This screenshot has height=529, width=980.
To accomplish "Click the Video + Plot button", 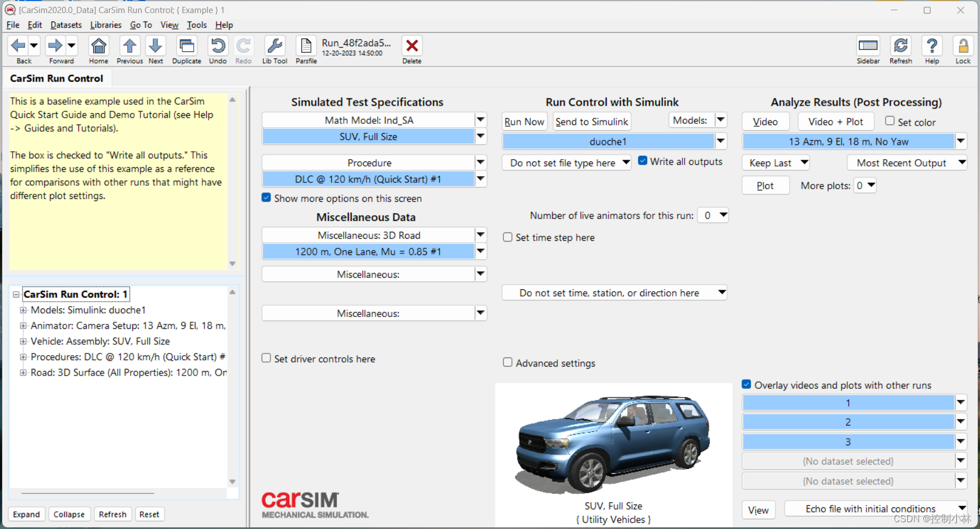I will [x=836, y=122].
